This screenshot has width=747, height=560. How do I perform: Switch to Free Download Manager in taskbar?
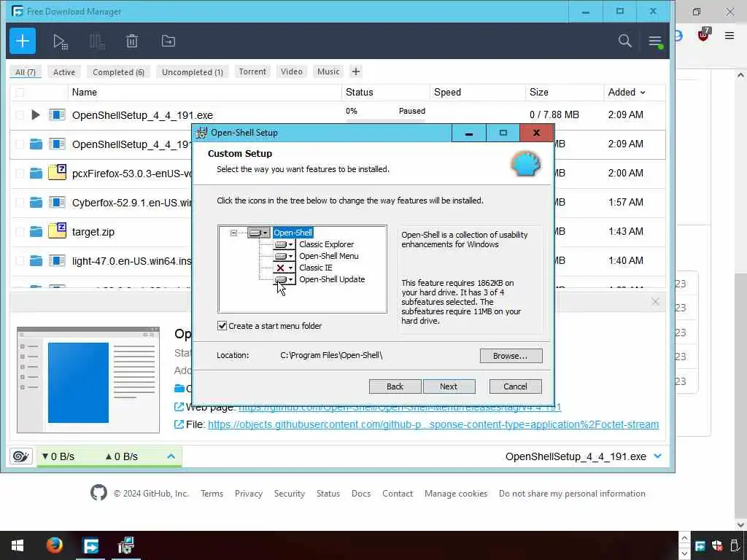click(x=90, y=545)
